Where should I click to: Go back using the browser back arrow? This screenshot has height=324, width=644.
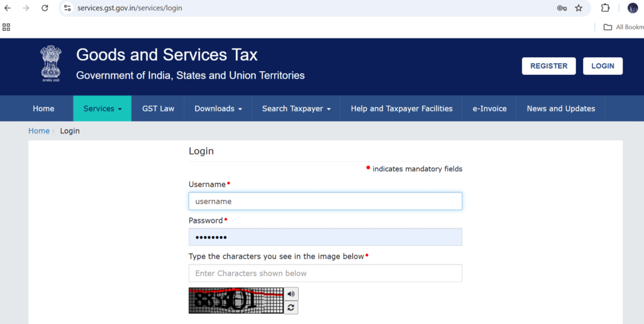point(8,8)
